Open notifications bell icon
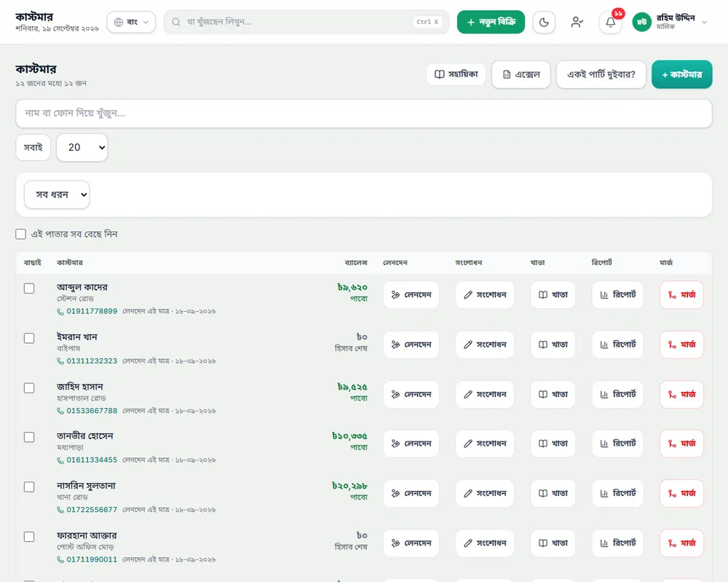Image resolution: width=728 pixels, height=582 pixels. coord(611,22)
